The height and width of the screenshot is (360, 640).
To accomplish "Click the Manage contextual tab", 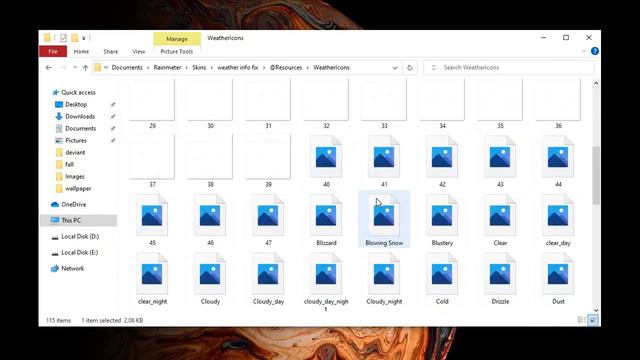I will click(177, 39).
